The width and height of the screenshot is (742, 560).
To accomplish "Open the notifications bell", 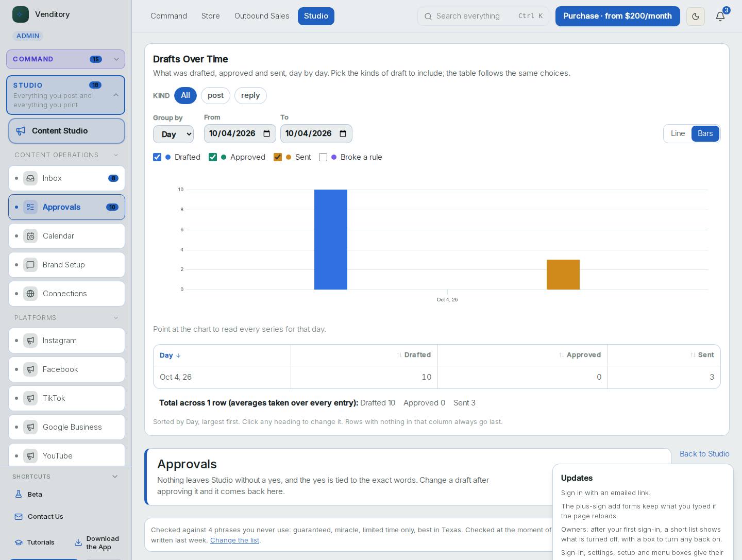I will pyautogui.click(x=720, y=16).
